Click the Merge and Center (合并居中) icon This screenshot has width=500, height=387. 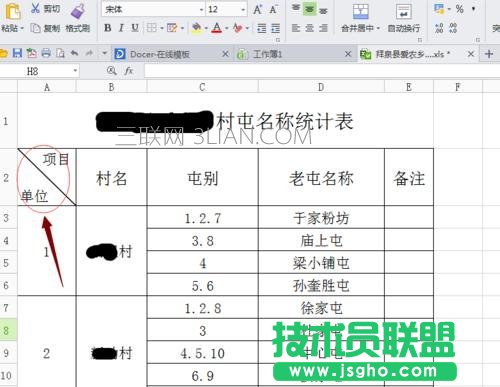click(361, 12)
